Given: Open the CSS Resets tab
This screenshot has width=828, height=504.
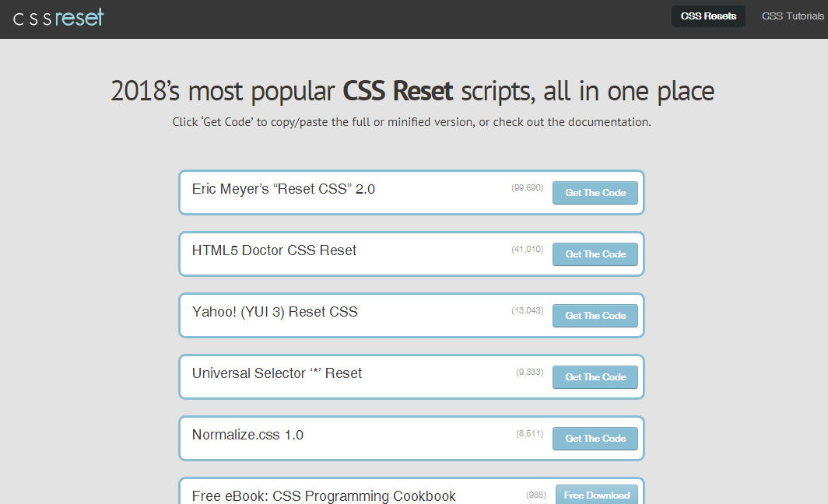Looking at the screenshot, I should 708,16.
